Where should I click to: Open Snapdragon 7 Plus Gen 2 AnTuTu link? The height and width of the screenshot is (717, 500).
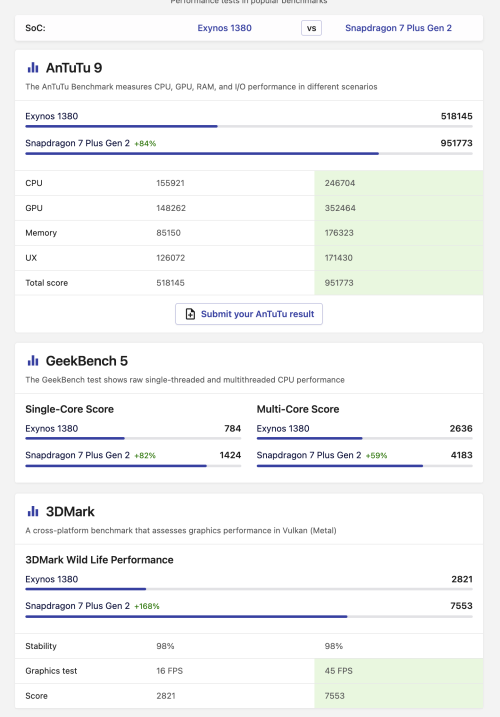tap(77, 143)
